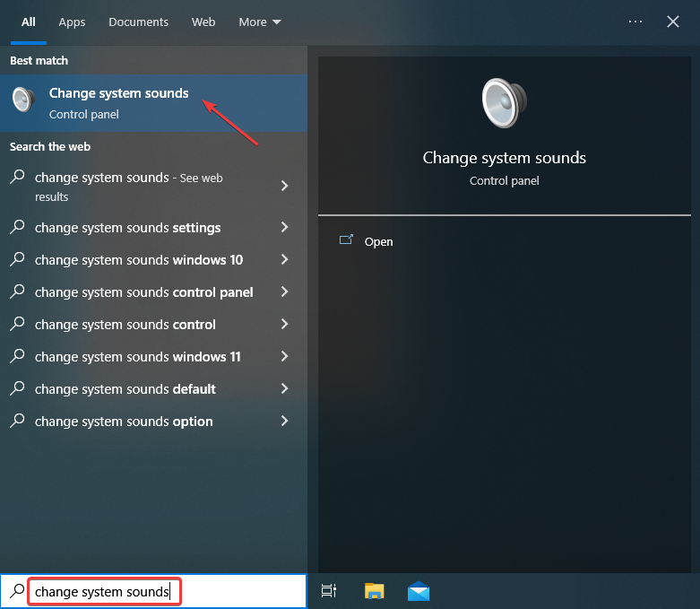Image resolution: width=700 pixels, height=609 pixels.
Task: Select 'change system sounds default' suggestion
Action: [x=153, y=388]
